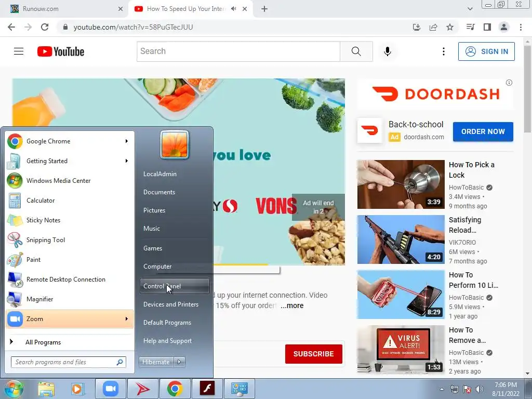Bookmark this page with the star
The image size is (532, 399).
(x=450, y=27)
